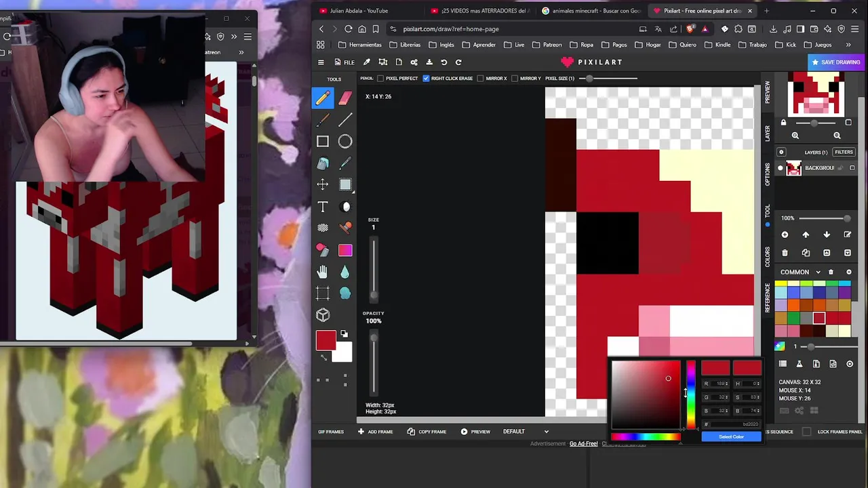The width and height of the screenshot is (868, 488).
Task: Select the Text tool
Action: coord(323,207)
